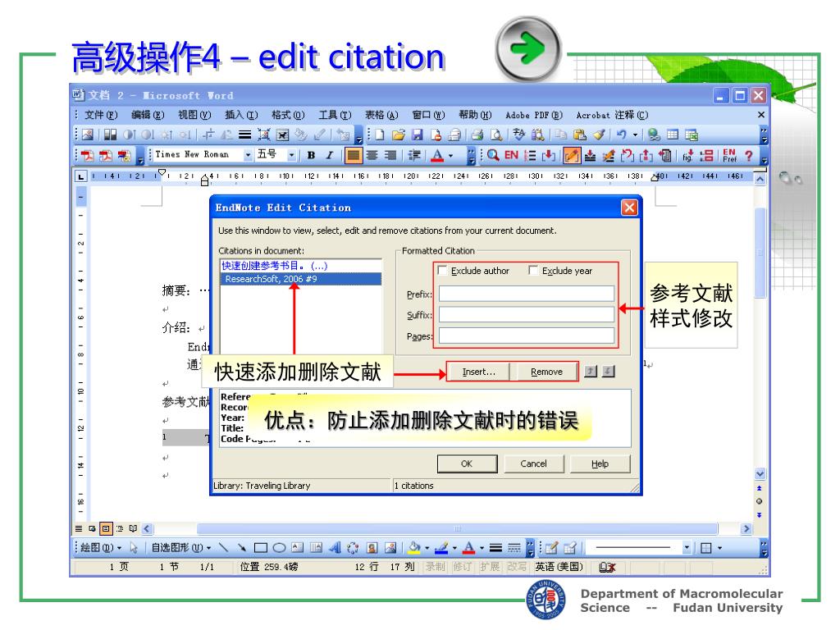Image resolution: width=840 pixels, height=630 pixels.
Task: Select the Rectangle drawing tool
Action: (260, 547)
